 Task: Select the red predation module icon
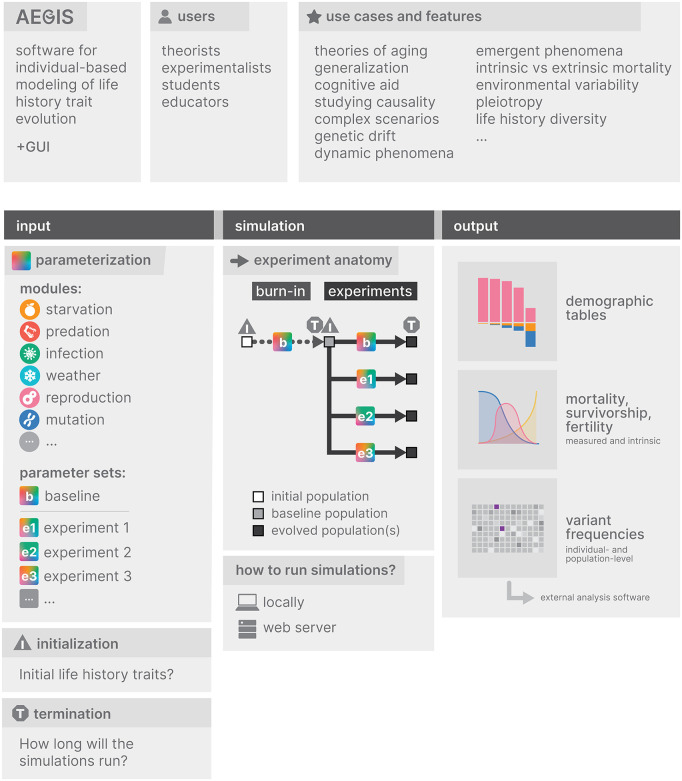click(30, 331)
